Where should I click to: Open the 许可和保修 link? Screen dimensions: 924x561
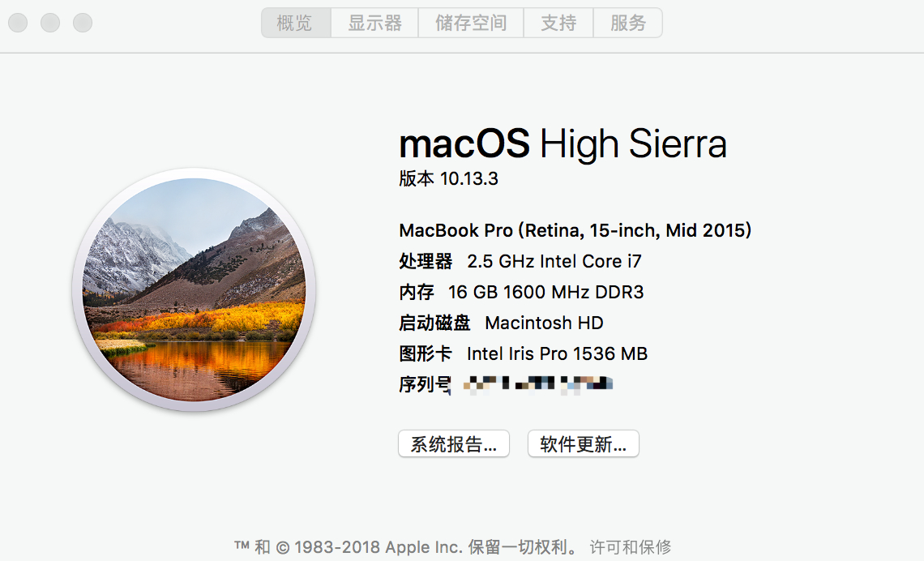click(631, 547)
